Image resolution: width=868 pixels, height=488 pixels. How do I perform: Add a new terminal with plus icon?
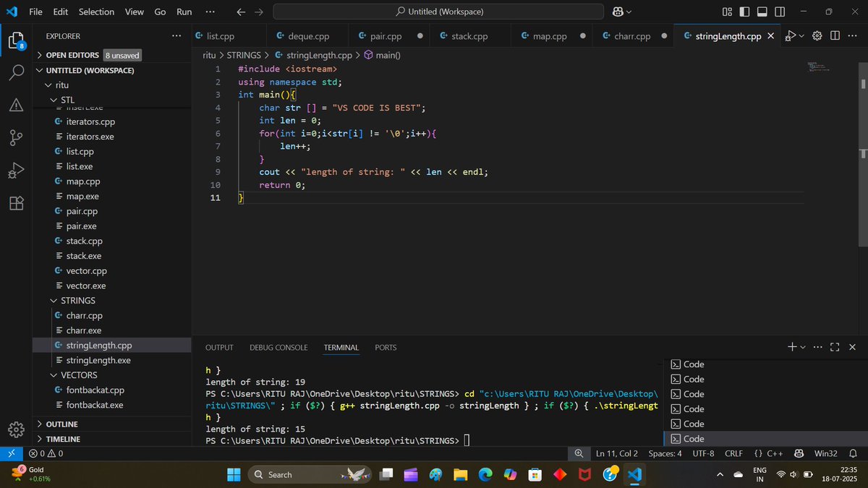(792, 347)
